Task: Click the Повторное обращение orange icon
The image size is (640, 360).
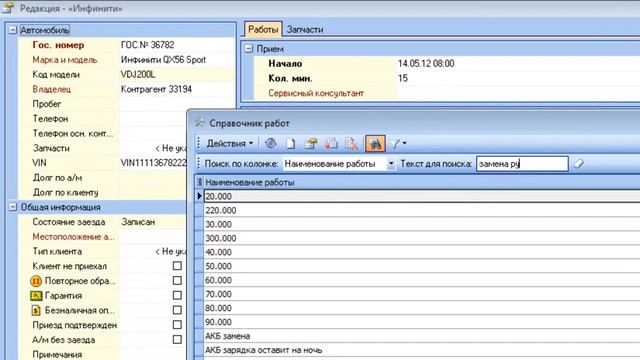Action: (x=36, y=281)
